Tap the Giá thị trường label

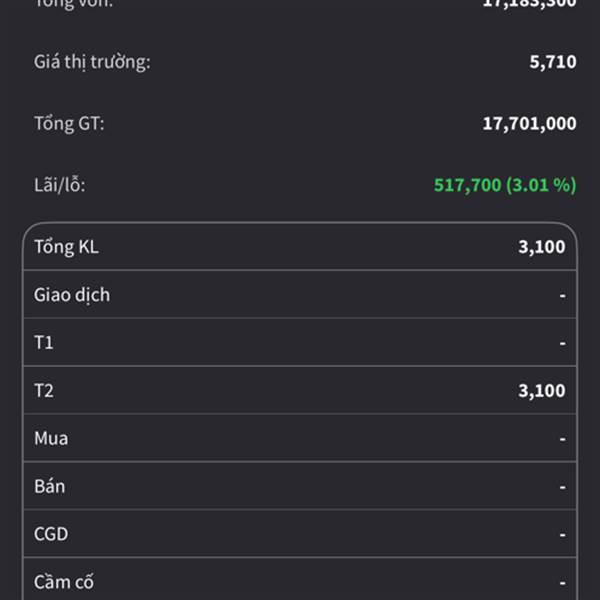tap(92, 62)
